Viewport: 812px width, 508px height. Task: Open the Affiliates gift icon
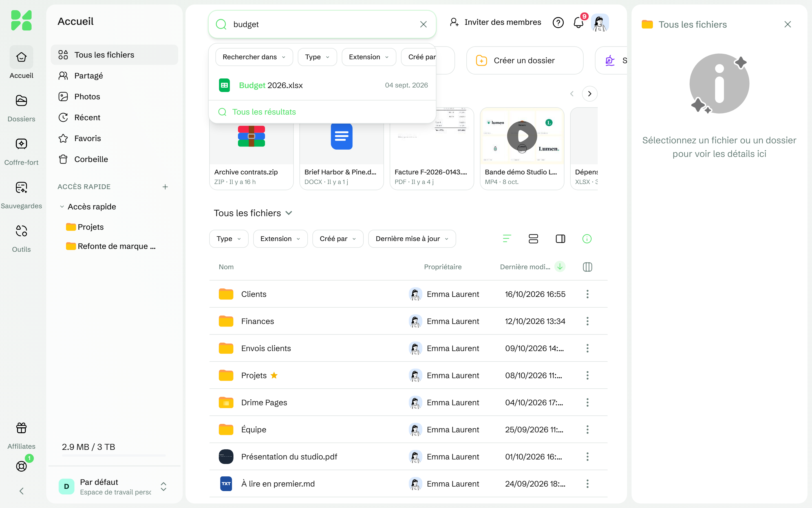[x=21, y=428]
